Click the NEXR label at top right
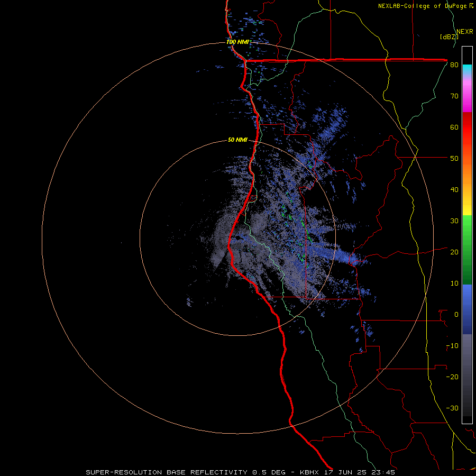Image resolution: width=476 pixels, height=476 pixels. click(464, 32)
